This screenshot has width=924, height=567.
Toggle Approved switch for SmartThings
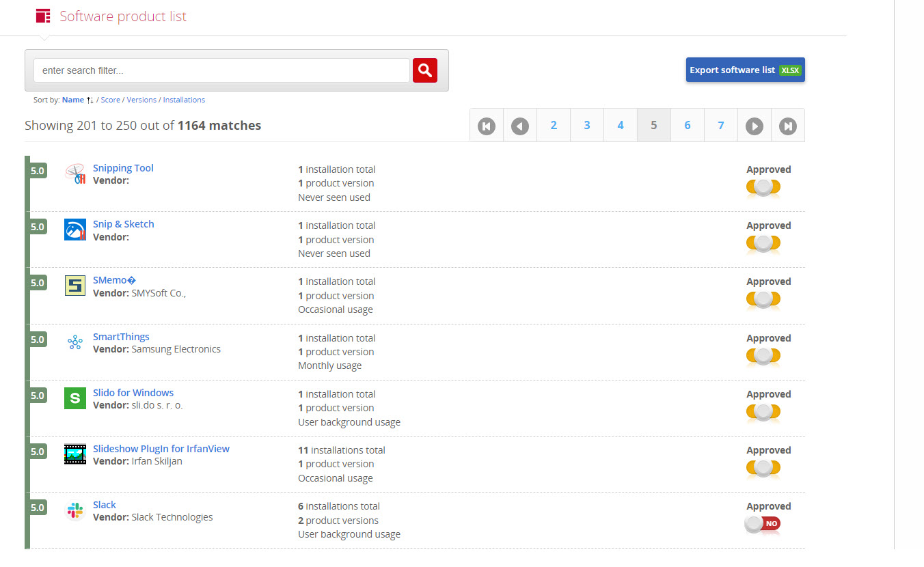tap(763, 356)
